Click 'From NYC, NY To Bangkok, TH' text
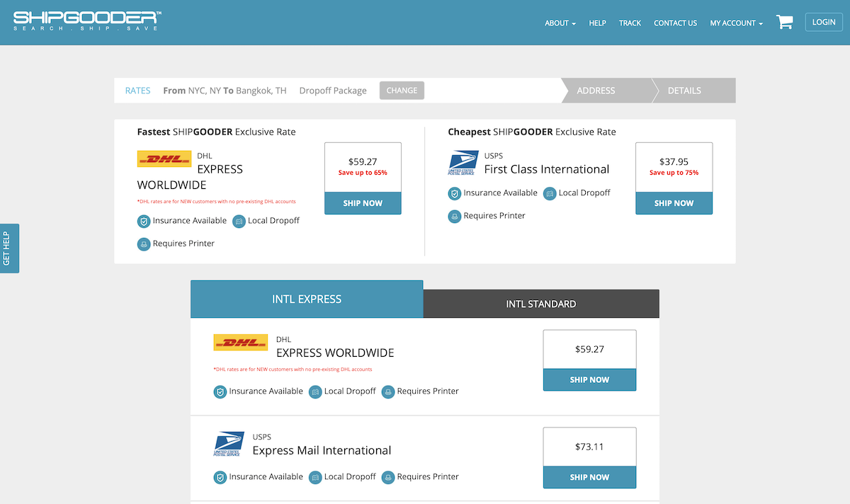The image size is (850, 504). click(x=225, y=91)
